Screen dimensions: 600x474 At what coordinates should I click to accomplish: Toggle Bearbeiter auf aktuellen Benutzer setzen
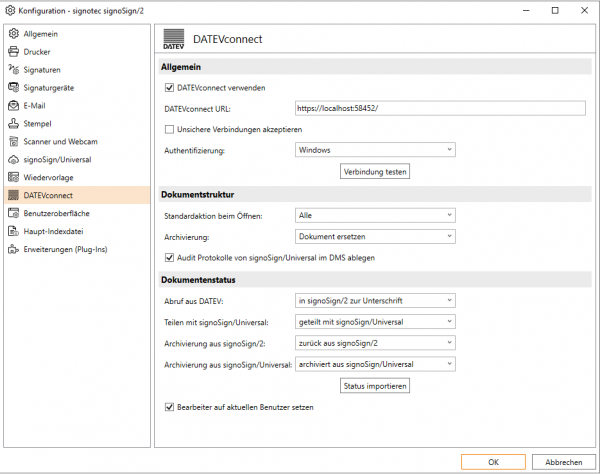tap(169, 407)
